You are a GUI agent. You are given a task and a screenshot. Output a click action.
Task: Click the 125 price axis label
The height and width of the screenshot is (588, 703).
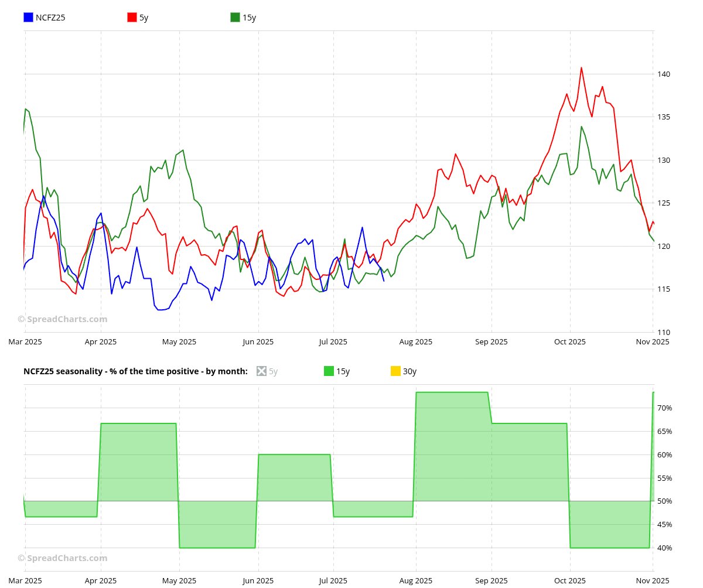pos(664,203)
